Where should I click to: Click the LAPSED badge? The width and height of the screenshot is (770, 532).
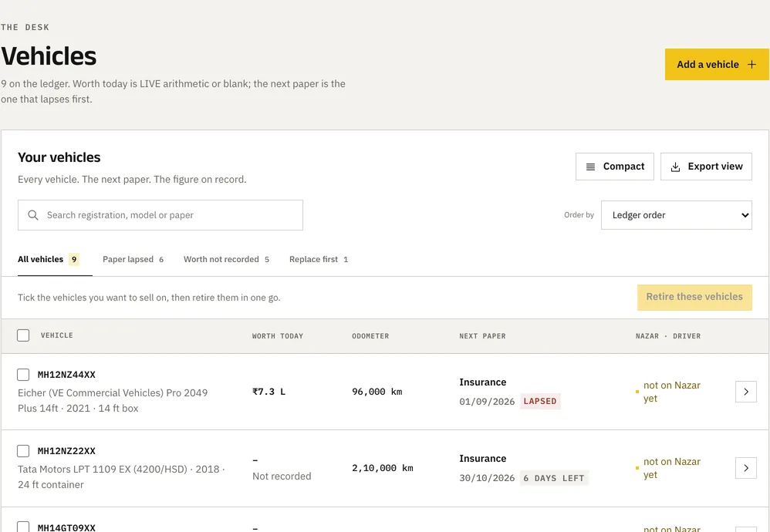(x=539, y=401)
